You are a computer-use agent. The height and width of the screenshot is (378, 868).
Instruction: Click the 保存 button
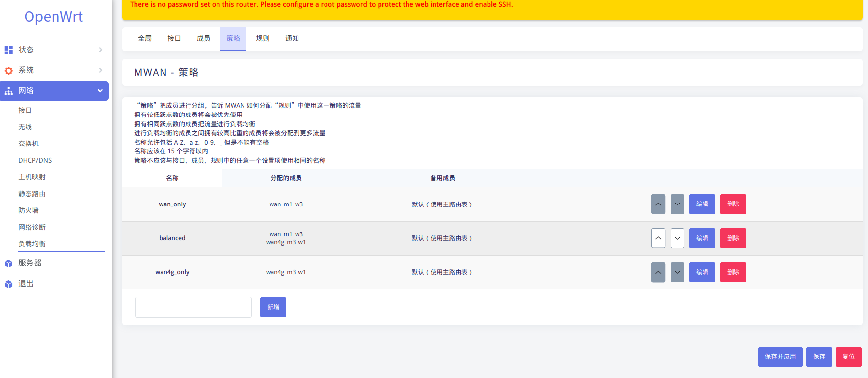click(x=819, y=357)
